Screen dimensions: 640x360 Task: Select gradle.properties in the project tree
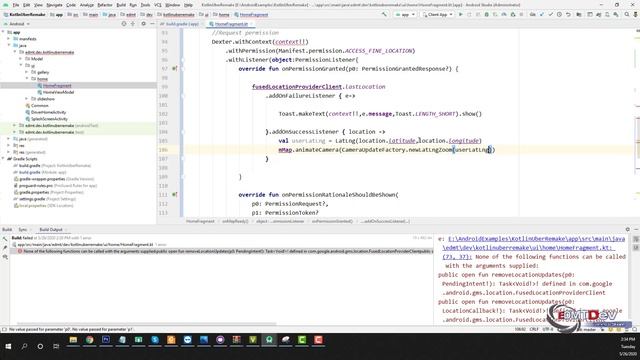click(x=34, y=192)
